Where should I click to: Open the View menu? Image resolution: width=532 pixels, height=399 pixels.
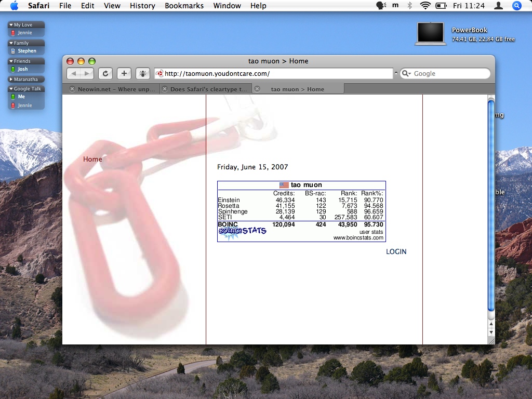tap(112, 5)
